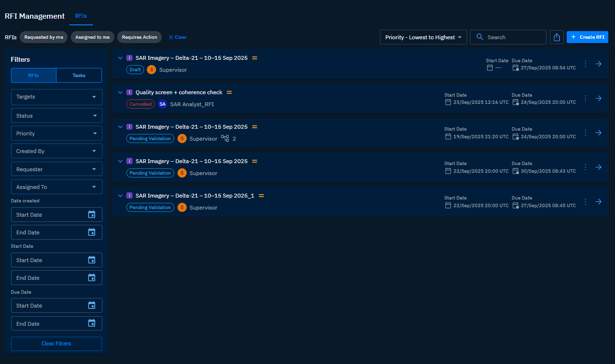This screenshot has height=364, width=615.
Task: Toggle the Requires Action filter chip
Action: point(139,37)
